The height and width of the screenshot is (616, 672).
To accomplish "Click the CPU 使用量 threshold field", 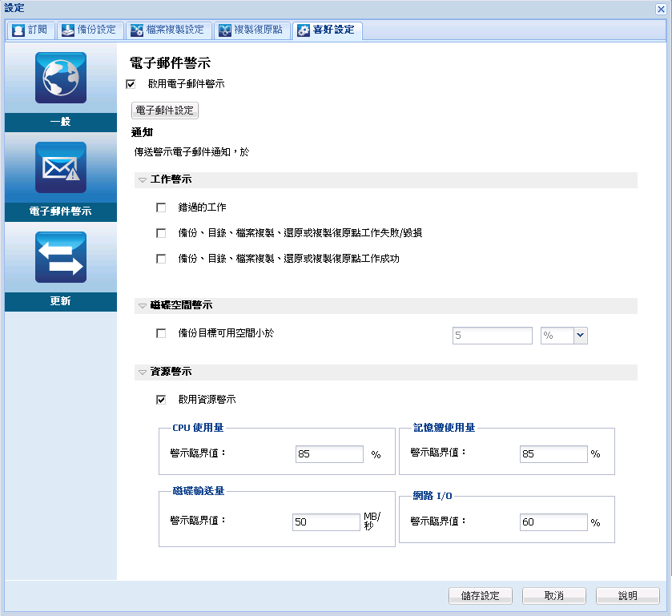I will pyautogui.click(x=329, y=454).
